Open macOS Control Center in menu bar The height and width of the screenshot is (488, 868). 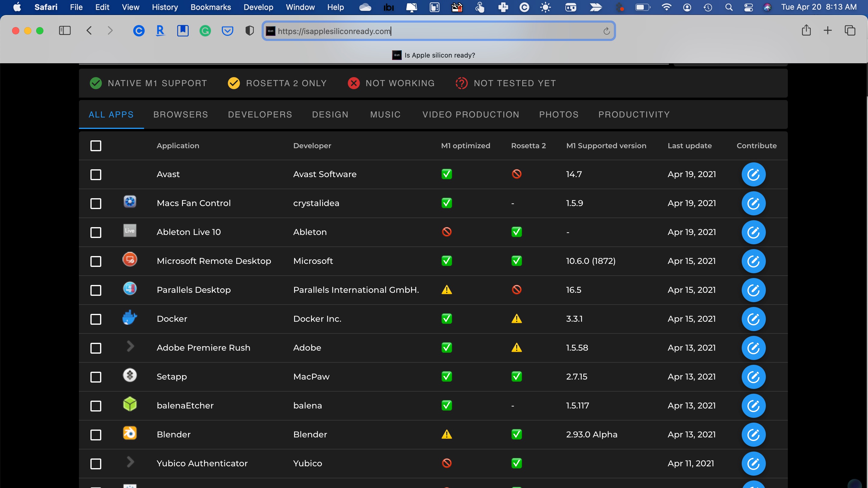[748, 7]
